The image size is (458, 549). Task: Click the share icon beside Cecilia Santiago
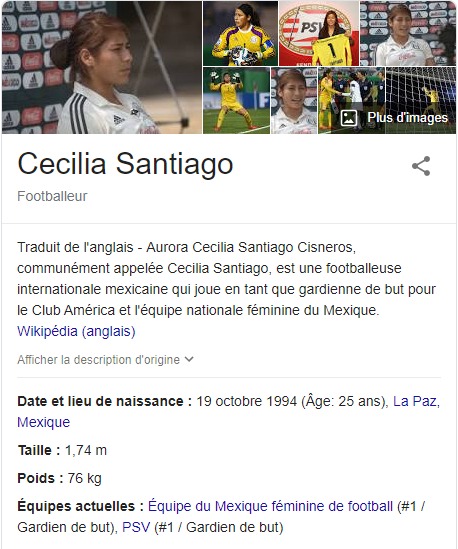point(421,166)
